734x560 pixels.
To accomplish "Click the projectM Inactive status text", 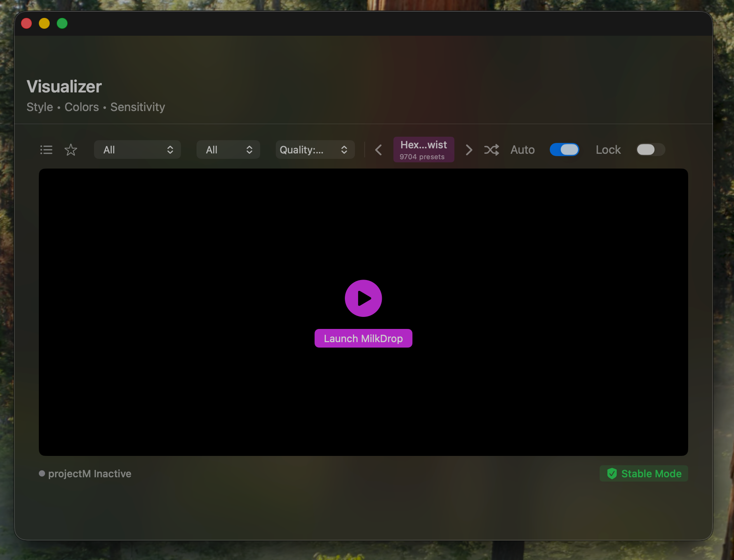I will (90, 474).
